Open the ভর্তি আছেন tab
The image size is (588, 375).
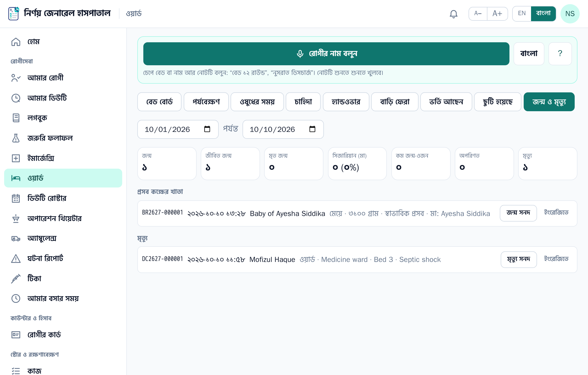(446, 102)
